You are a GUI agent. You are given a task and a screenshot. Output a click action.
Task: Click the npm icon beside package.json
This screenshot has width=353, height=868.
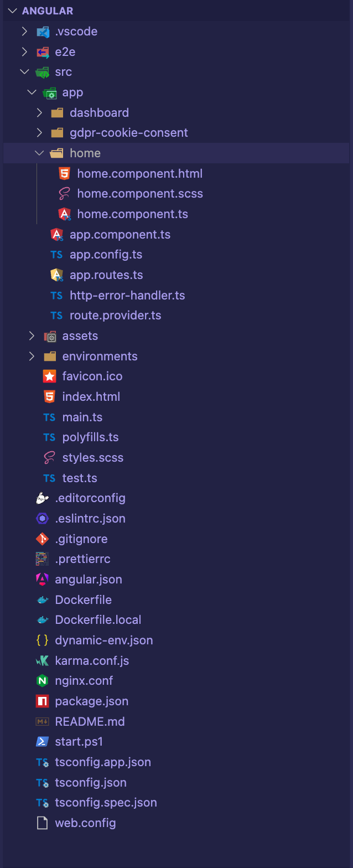click(x=41, y=701)
